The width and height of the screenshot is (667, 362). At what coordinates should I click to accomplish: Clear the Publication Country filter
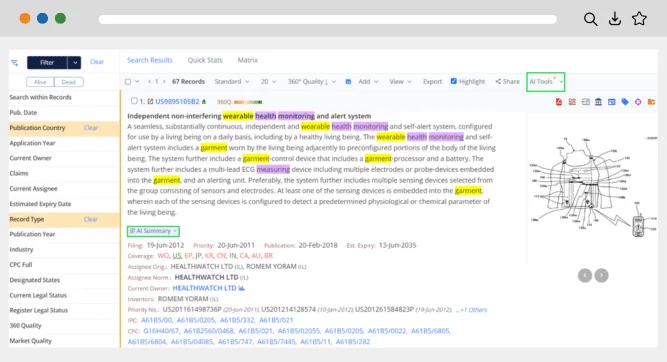pos(91,128)
